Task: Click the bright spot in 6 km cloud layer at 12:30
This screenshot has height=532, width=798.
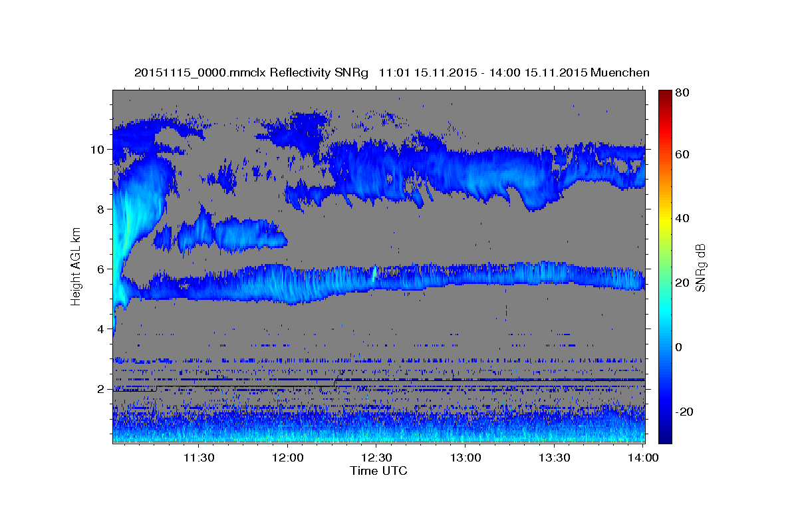Action: coord(374,273)
